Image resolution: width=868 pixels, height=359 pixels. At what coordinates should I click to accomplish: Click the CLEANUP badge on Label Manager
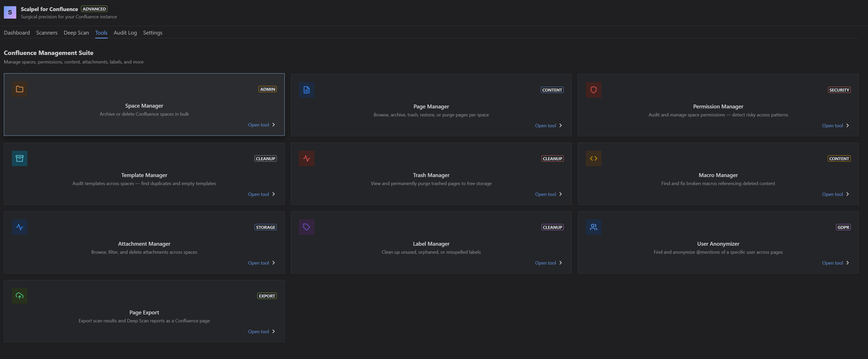[x=552, y=227]
